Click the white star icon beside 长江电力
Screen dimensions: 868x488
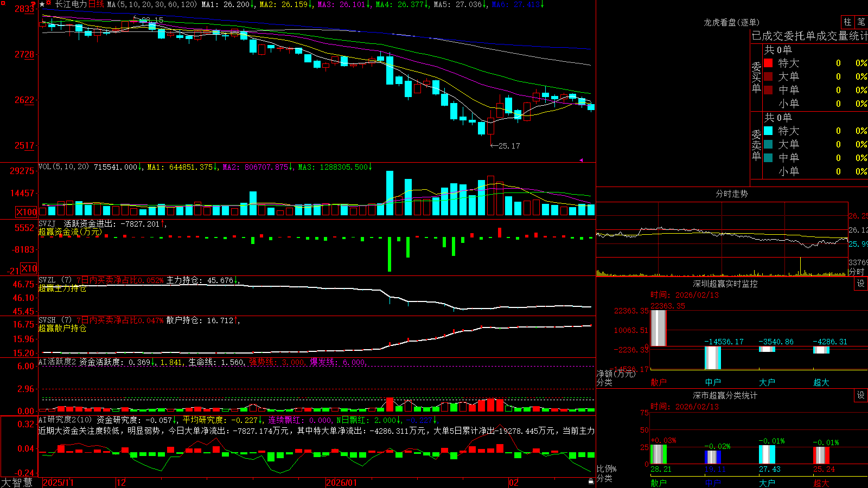click(42, 4)
